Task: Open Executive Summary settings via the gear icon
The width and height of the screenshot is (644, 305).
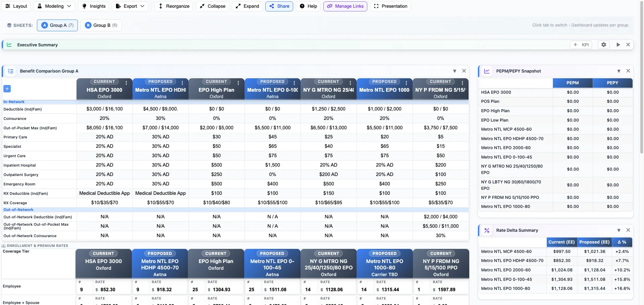Action: click(x=604, y=44)
